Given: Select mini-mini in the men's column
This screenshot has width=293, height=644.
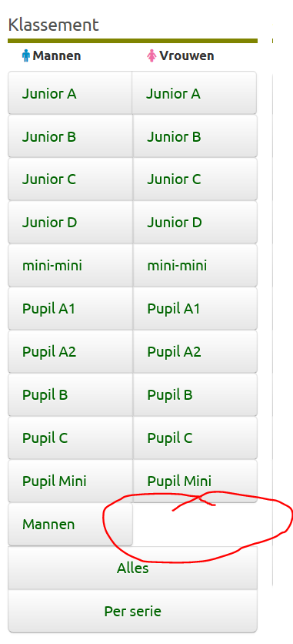Looking at the screenshot, I should pos(70,265).
